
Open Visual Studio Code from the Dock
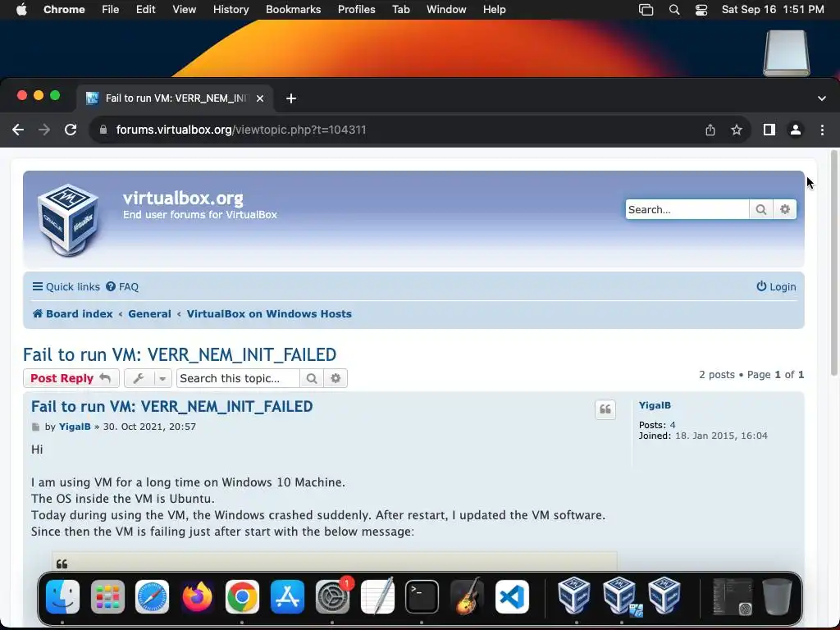[512, 597]
